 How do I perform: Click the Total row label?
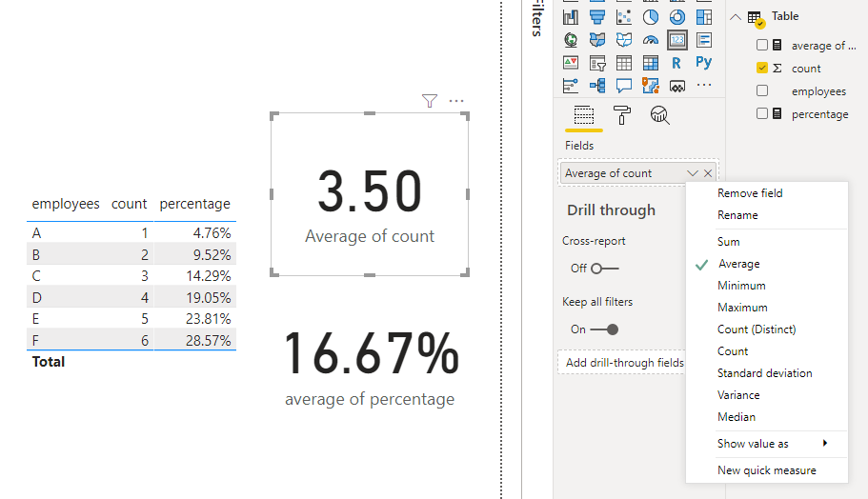point(49,362)
